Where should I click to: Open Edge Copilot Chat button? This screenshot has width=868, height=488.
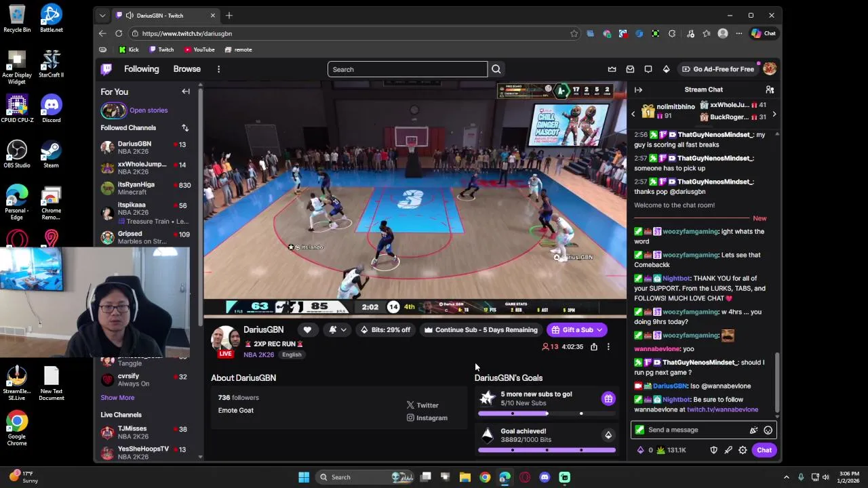coord(764,33)
